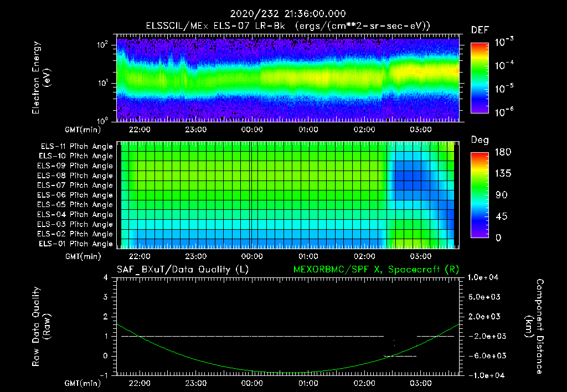This screenshot has height=392, width=567.
Task: Select the 'ELS-04 Pitch Angle' row label
Action: click(75, 214)
